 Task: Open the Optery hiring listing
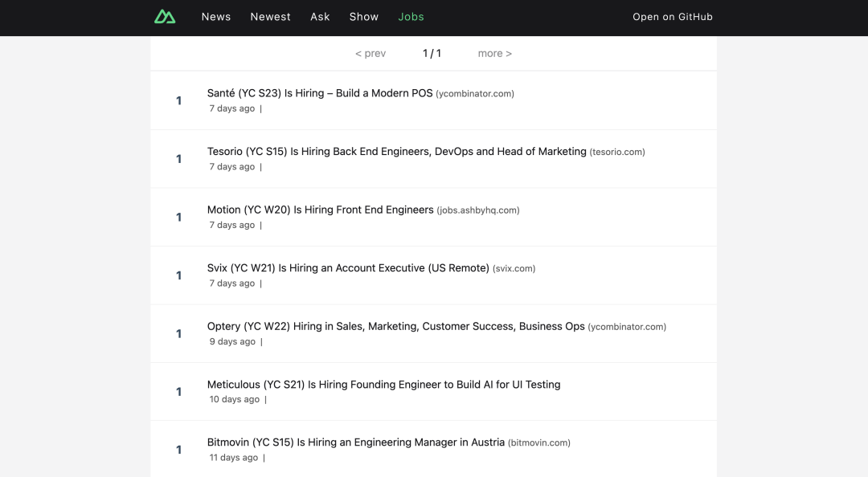[395, 327]
